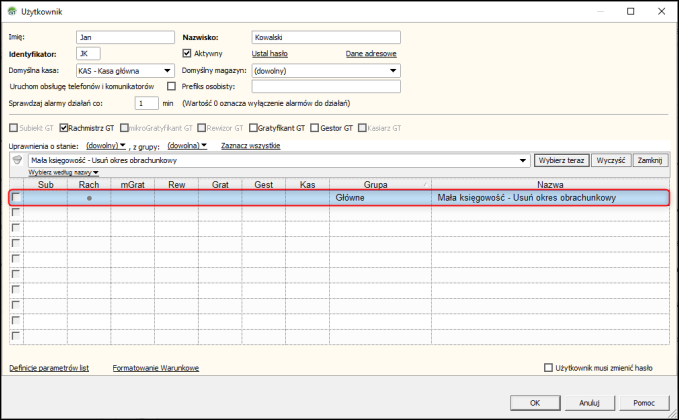Toggle the Aktywny checkbox

pyautogui.click(x=187, y=53)
